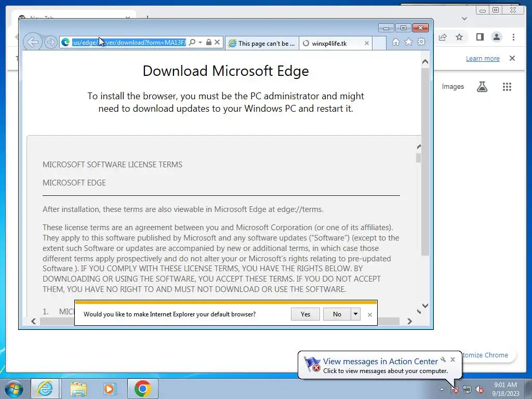Dismiss Chrome's info bar with the X
This screenshot has width=532, height=399.
click(512, 58)
